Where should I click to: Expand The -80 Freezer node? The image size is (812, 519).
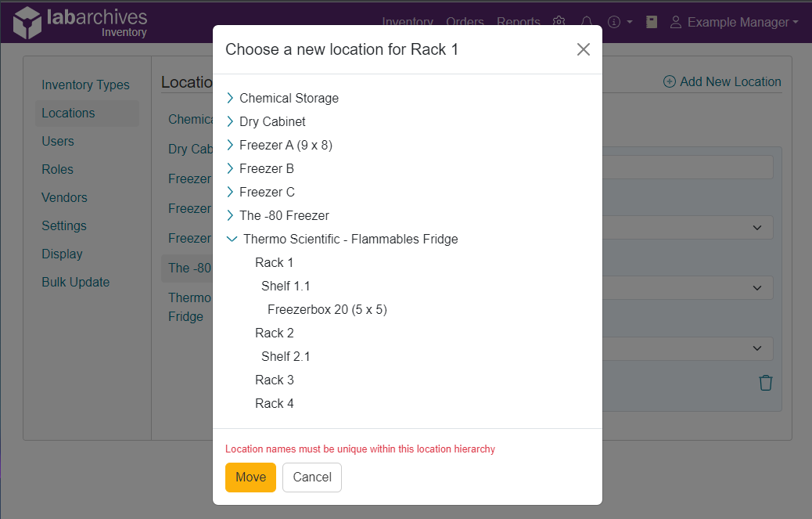pos(231,215)
